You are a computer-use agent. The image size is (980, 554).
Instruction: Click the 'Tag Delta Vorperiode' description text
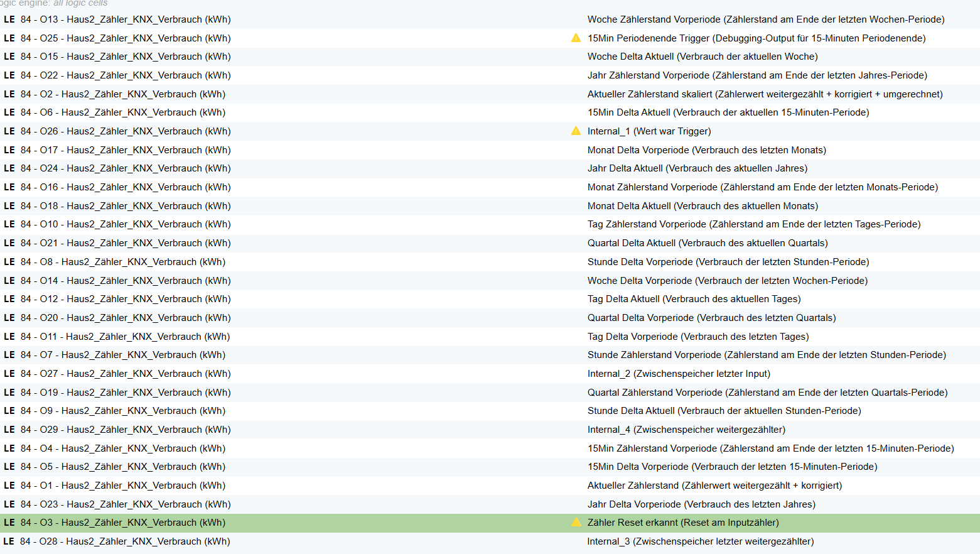(697, 337)
